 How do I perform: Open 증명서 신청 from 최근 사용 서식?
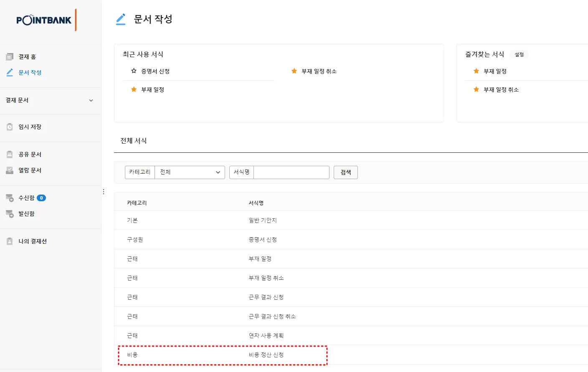pos(155,71)
